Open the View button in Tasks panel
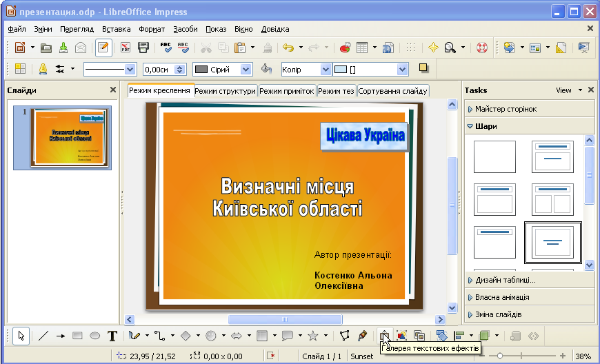The image size is (600, 364). 563,90
